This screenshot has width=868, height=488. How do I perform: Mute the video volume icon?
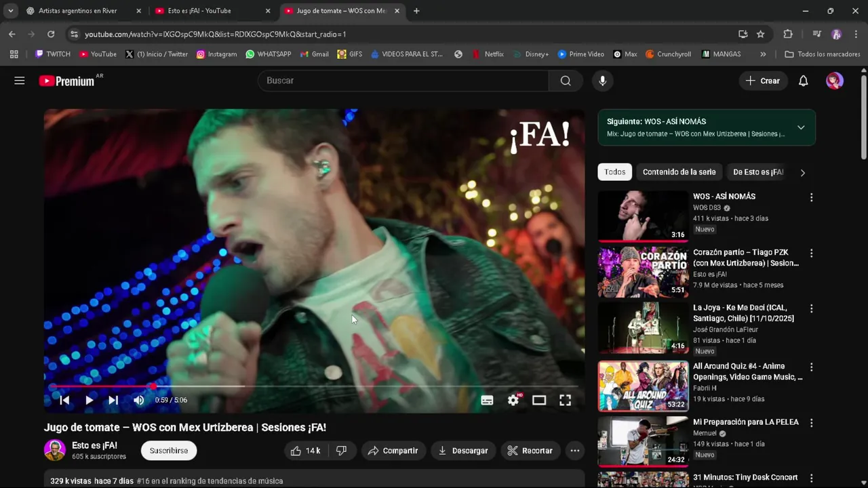(139, 400)
